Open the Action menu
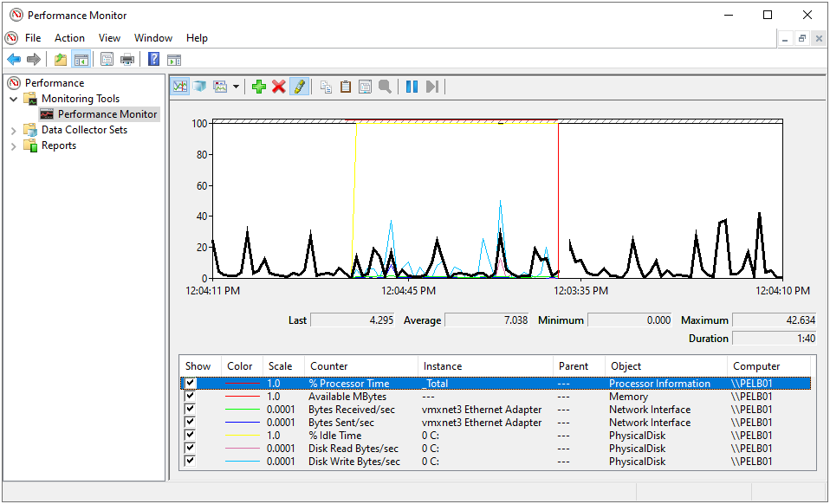 point(69,38)
